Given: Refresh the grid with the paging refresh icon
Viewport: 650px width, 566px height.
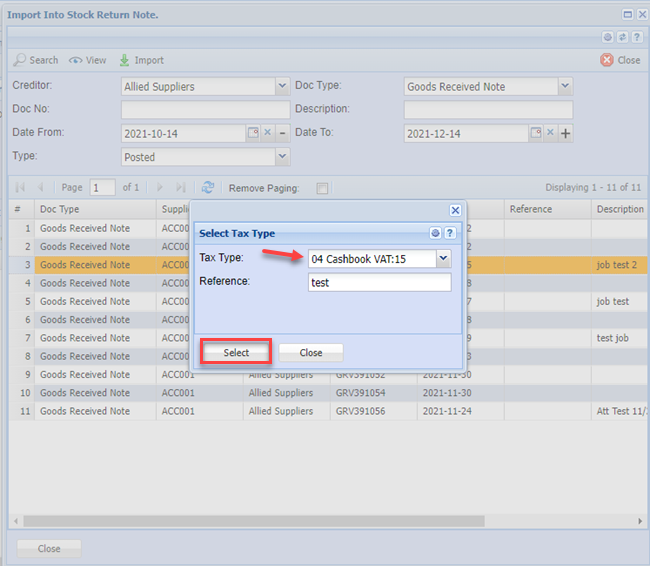Looking at the screenshot, I should point(208,187).
